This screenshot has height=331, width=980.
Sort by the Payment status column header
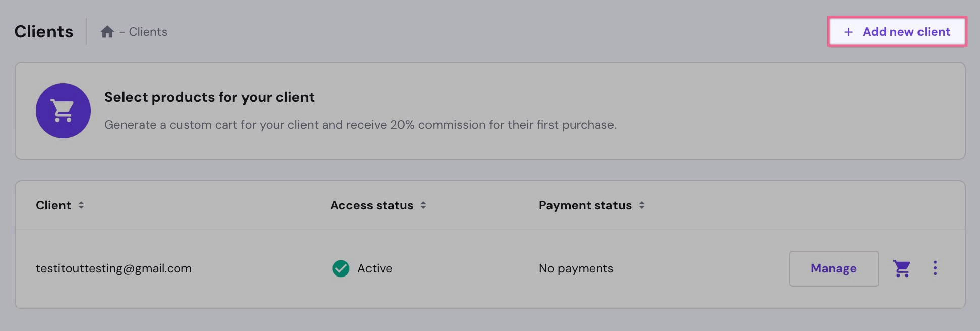pyautogui.click(x=585, y=205)
